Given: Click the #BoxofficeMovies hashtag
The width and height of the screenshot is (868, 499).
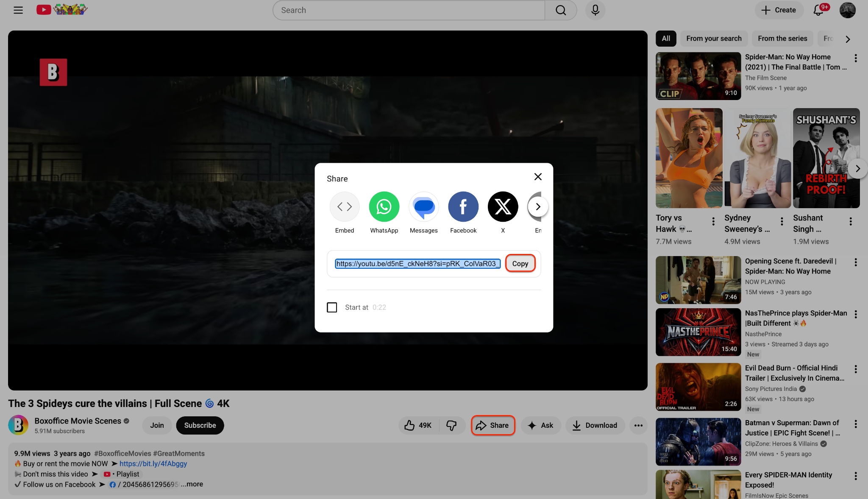Looking at the screenshot, I should click(x=122, y=453).
